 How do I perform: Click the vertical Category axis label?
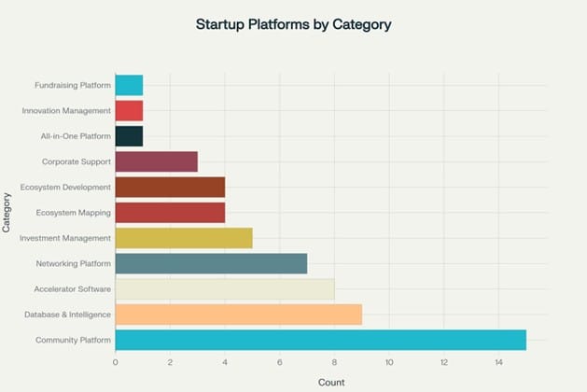(6, 213)
